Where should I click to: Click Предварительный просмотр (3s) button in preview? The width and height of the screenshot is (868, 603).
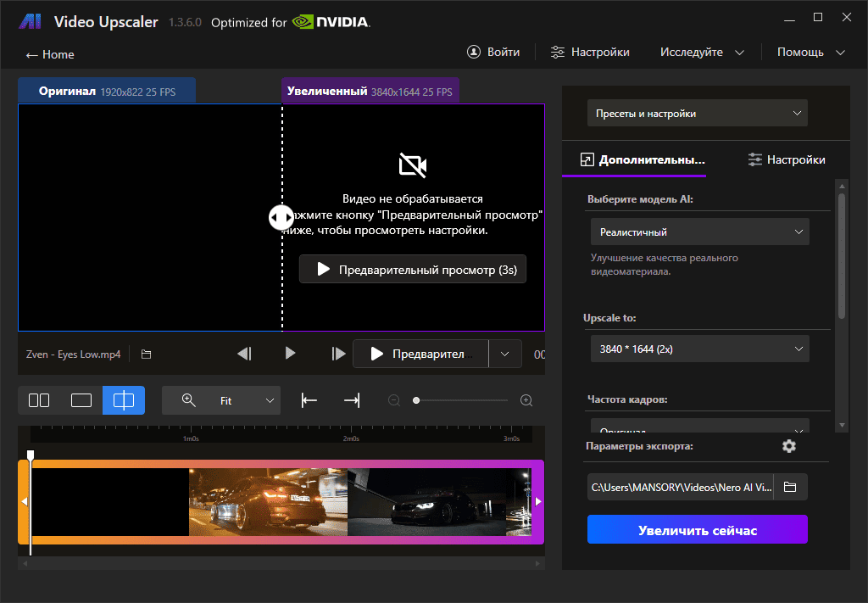(413, 270)
